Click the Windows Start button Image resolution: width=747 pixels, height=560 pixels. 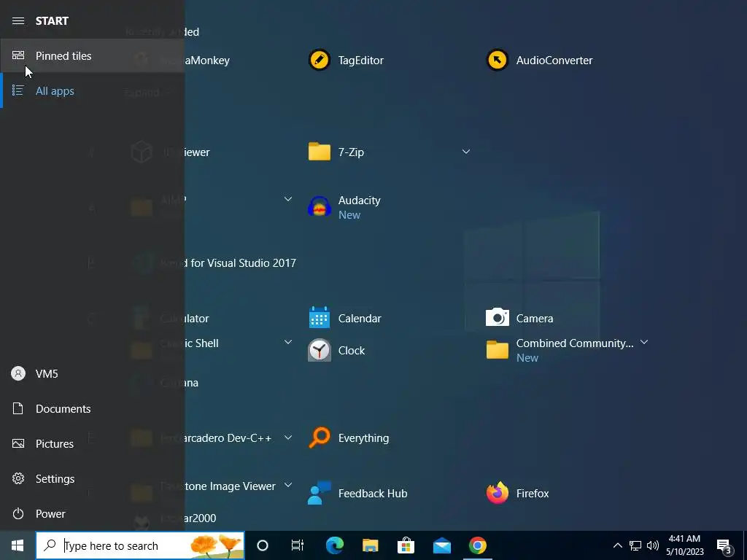tap(18, 545)
